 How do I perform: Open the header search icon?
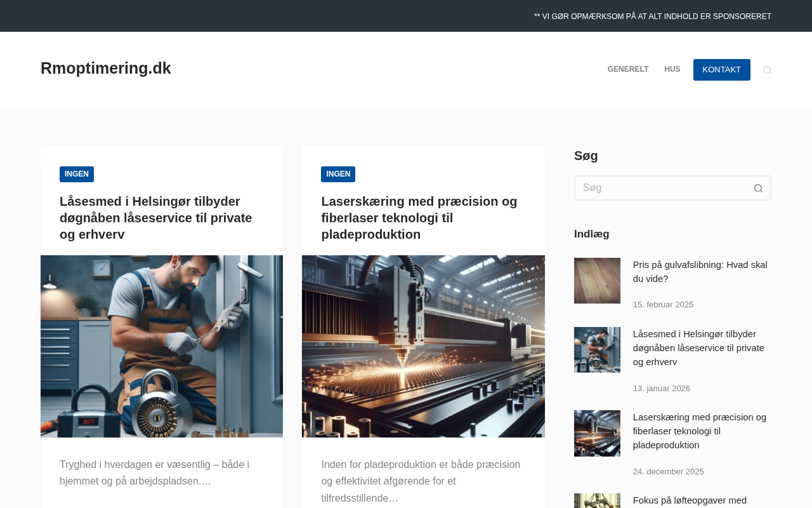point(767,70)
